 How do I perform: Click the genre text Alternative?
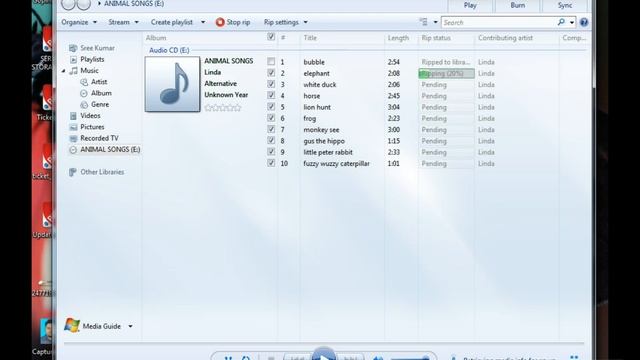[x=220, y=83]
